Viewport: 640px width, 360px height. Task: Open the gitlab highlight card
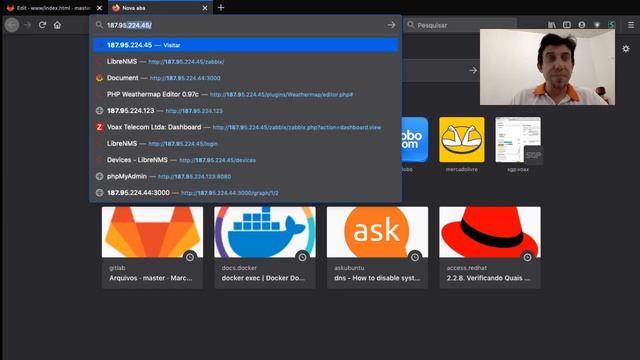click(x=152, y=247)
